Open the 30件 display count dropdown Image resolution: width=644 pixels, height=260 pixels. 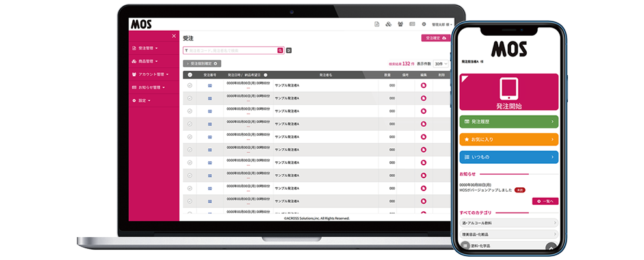click(441, 64)
